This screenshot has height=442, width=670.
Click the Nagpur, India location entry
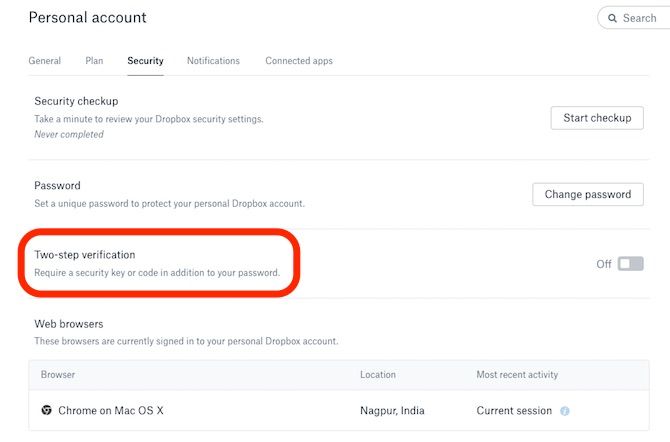click(x=392, y=411)
